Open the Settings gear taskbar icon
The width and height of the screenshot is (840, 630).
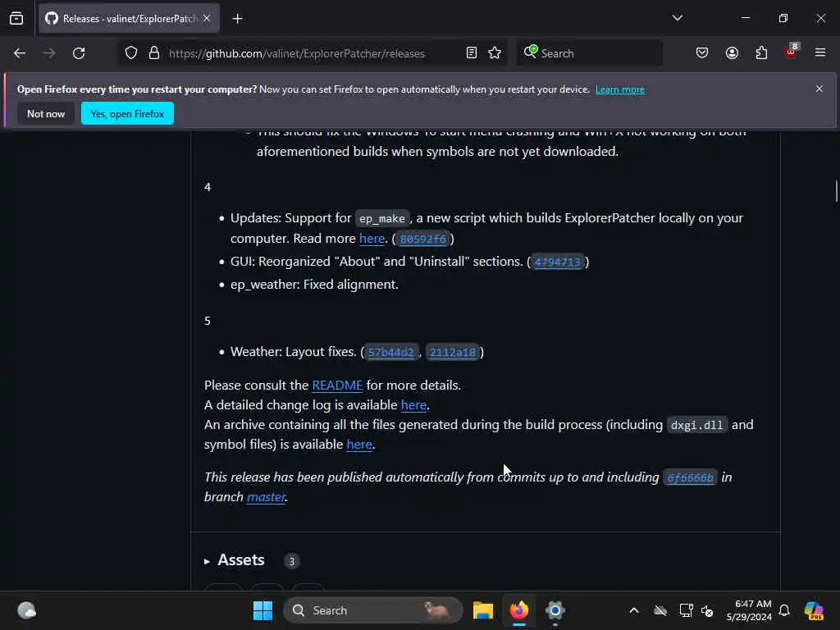[x=555, y=610]
